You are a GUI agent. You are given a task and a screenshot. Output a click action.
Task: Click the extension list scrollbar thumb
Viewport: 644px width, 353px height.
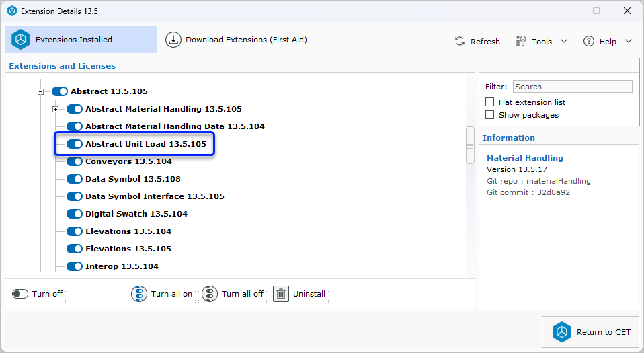[x=471, y=145]
